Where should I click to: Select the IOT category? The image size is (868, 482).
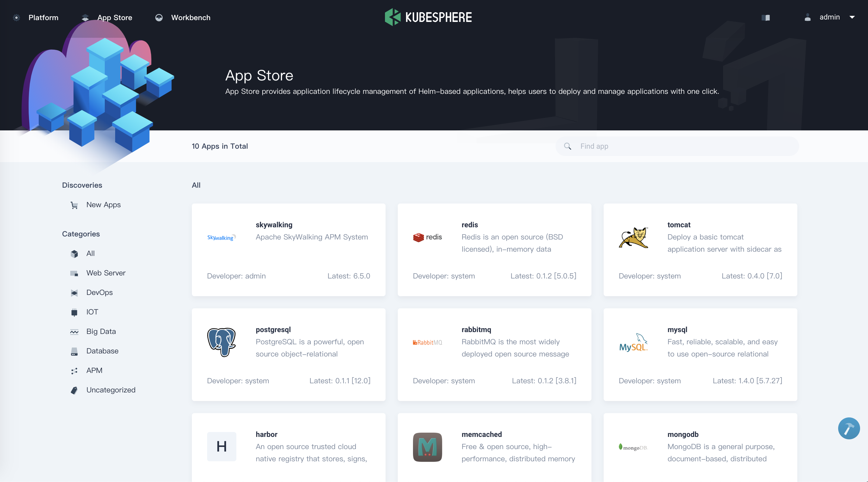92,312
